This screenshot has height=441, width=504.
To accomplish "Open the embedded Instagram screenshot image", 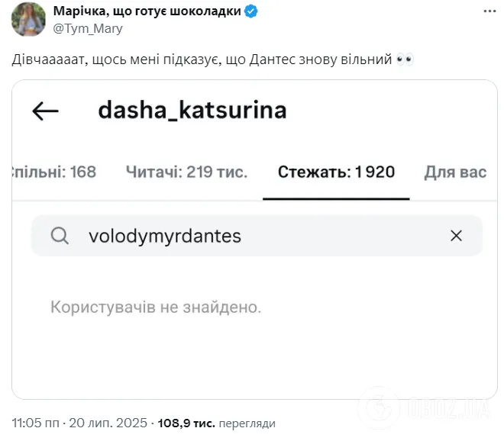I will [x=254, y=240].
